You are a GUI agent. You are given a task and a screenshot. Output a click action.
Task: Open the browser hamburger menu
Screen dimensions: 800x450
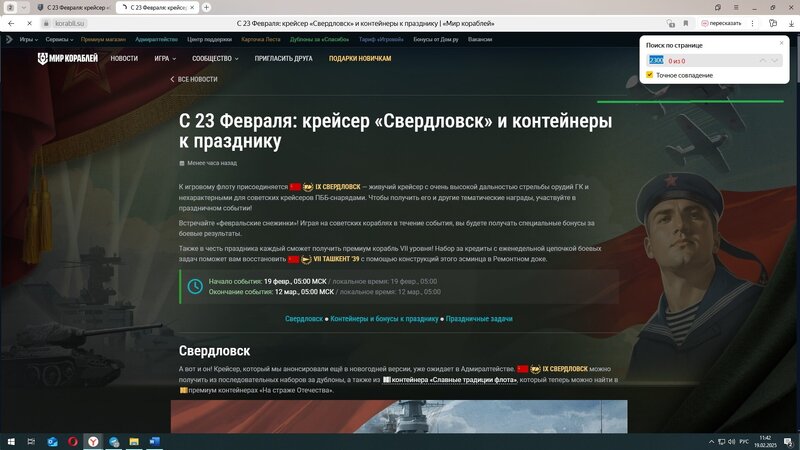[x=736, y=8]
